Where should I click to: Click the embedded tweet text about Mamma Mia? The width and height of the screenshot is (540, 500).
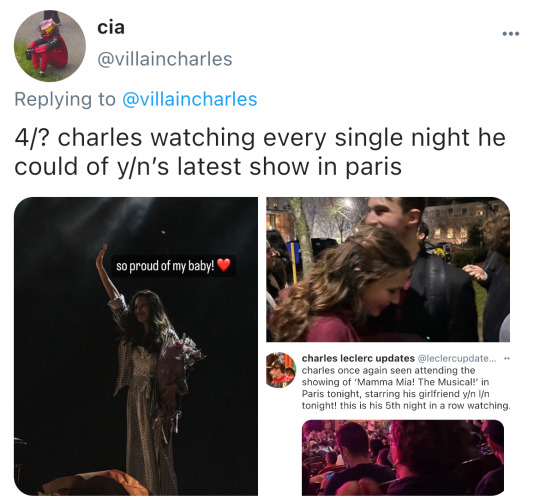[x=406, y=388]
